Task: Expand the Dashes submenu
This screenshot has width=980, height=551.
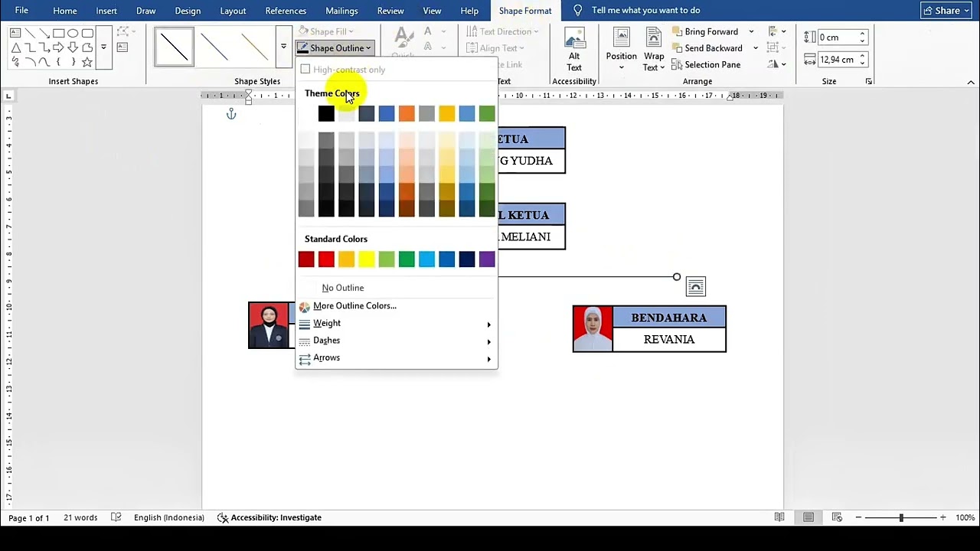Action: pos(397,341)
